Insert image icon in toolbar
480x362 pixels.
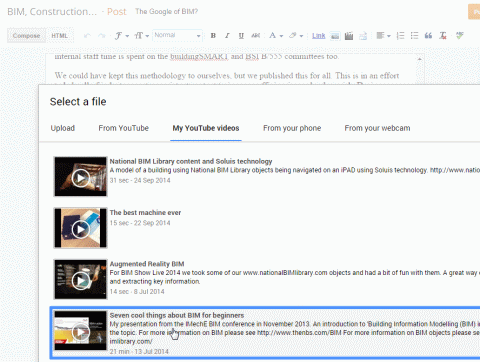[x=335, y=36]
